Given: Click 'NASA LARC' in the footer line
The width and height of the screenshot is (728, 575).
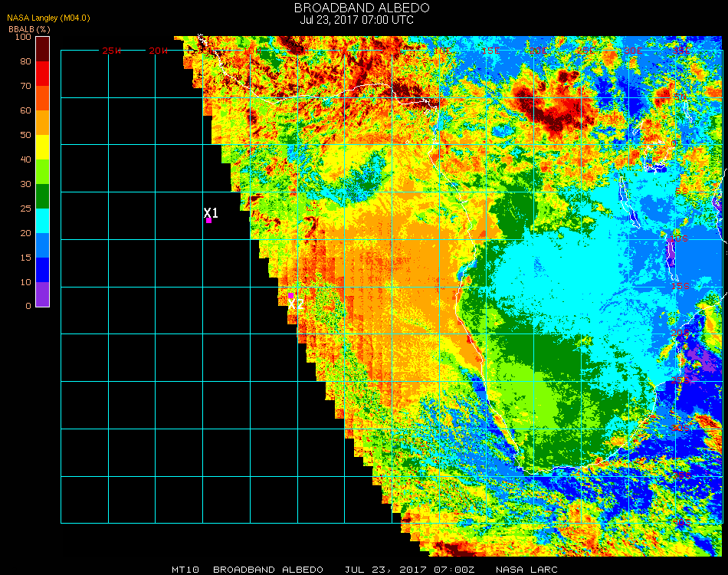Looking at the screenshot, I should (x=526, y=570).
